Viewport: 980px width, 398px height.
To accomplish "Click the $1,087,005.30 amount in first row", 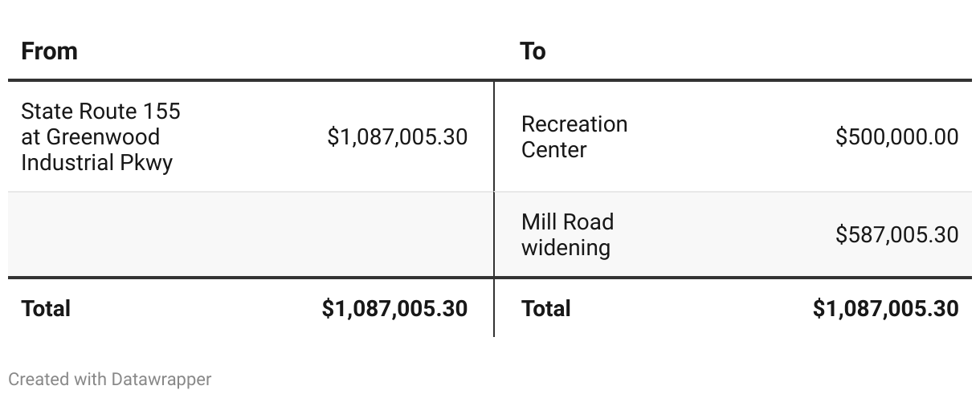I will pyautogui.click(x=397, y=136).
